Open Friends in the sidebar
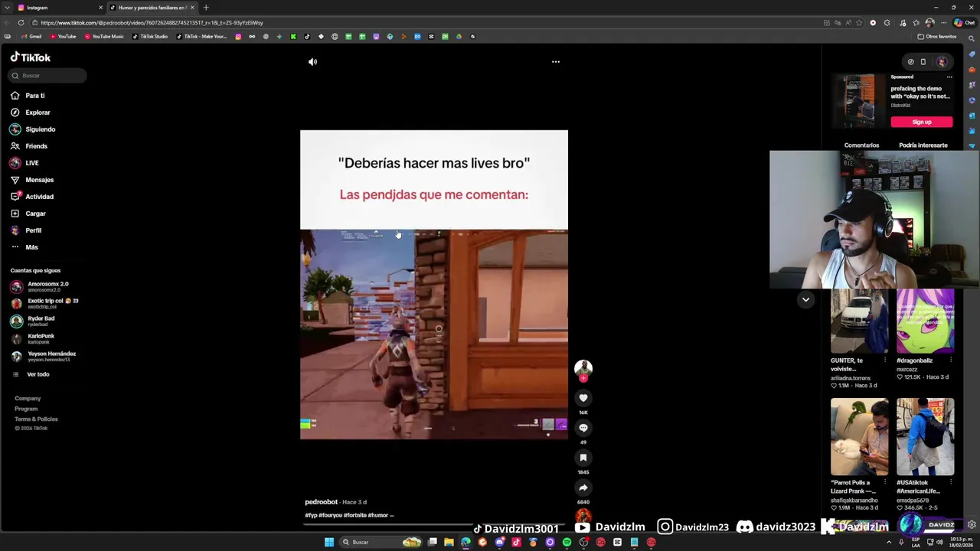The height and width of the screenshot is (551, 980). pos(36,146)
